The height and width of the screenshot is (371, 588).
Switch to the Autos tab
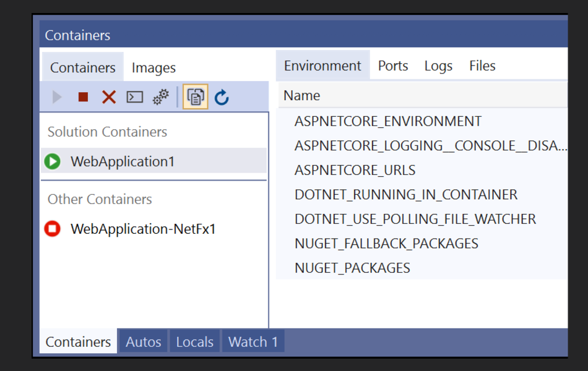pyautogui.click(x=143, y=341)
